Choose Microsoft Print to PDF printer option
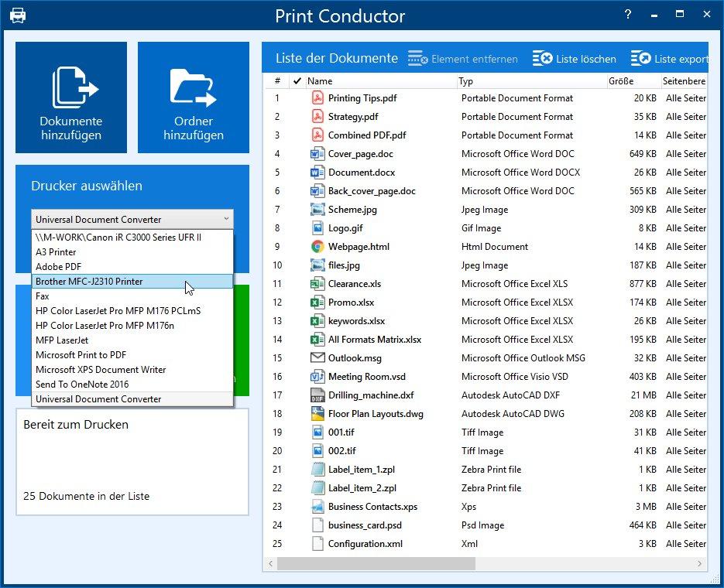This screenshot has height=588, width=724. [132, 354]
